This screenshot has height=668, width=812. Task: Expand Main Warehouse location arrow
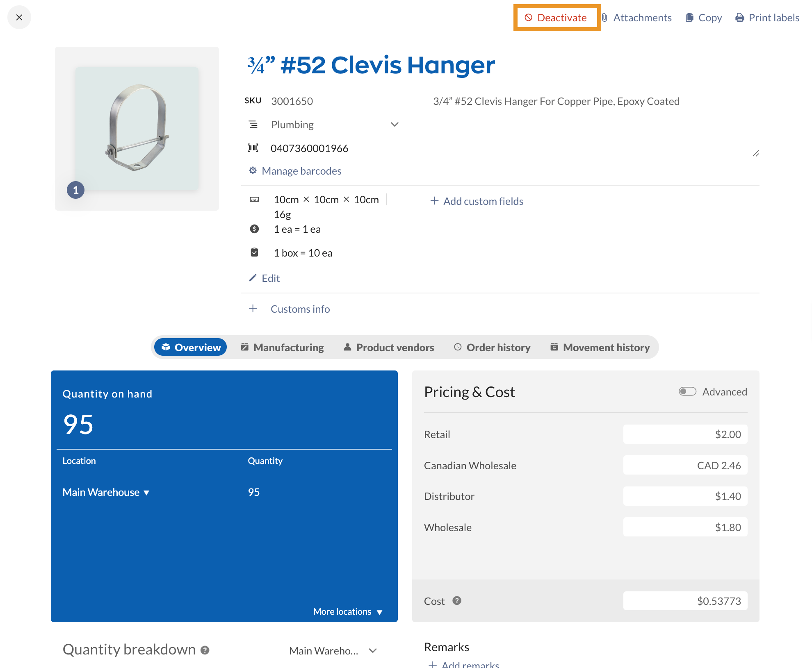click(146, 493)
